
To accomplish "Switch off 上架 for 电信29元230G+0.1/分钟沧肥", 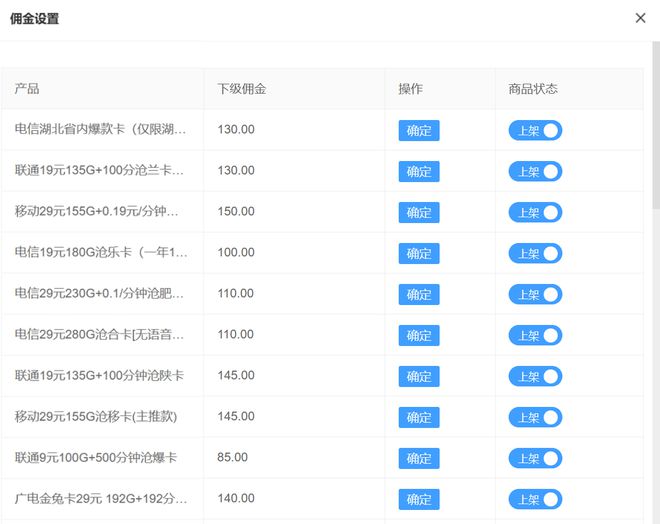I will 535,294.
